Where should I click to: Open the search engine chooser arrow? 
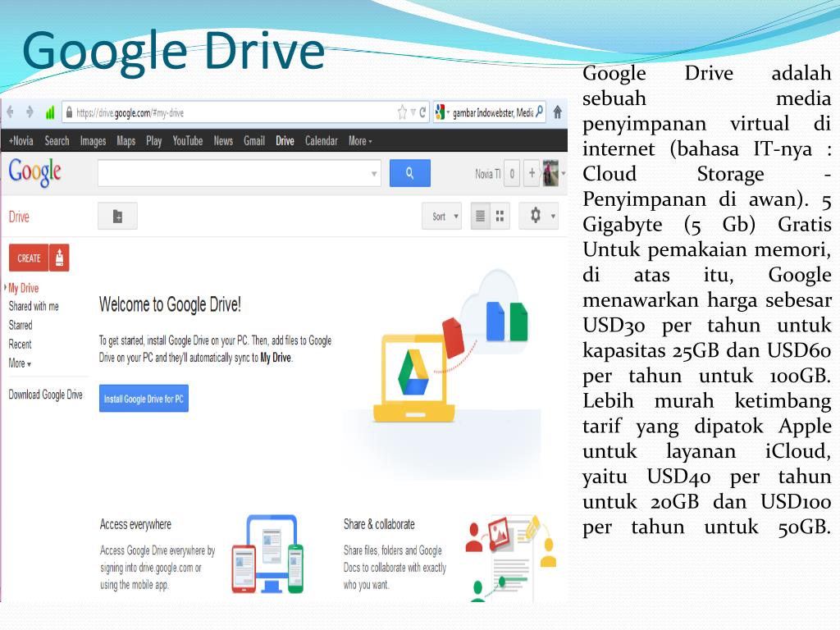(449, 112)
